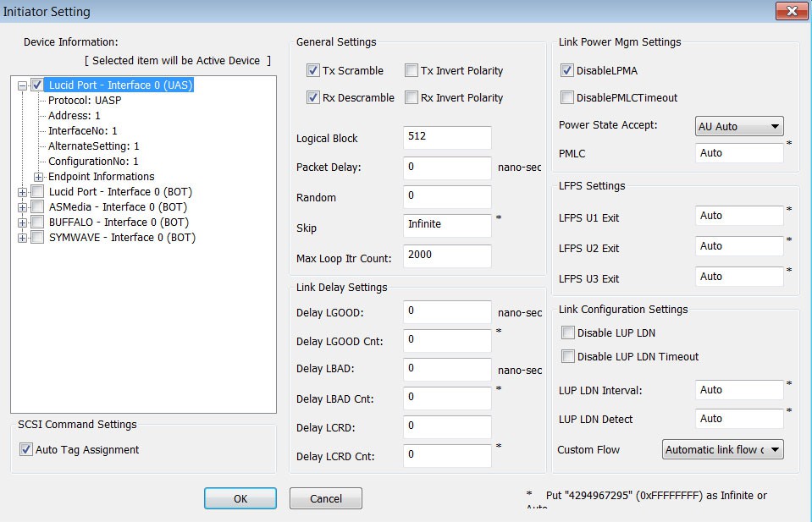
Task: Click the Logical Block input field
Action: point(447,138)
